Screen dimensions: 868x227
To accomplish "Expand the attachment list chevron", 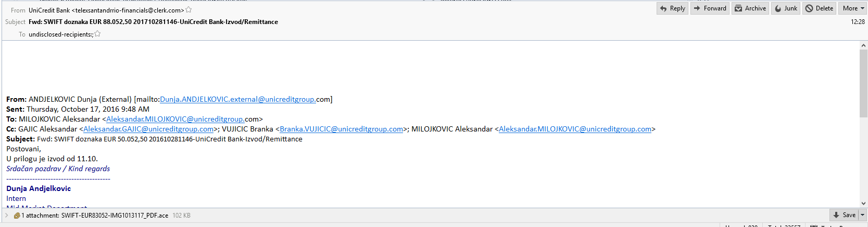I will click(x=7, y=215).
